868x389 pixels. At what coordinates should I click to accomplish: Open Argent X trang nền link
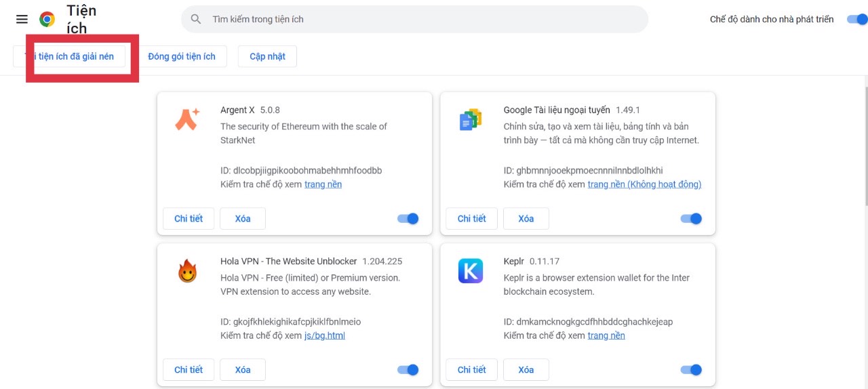(323, 184)
